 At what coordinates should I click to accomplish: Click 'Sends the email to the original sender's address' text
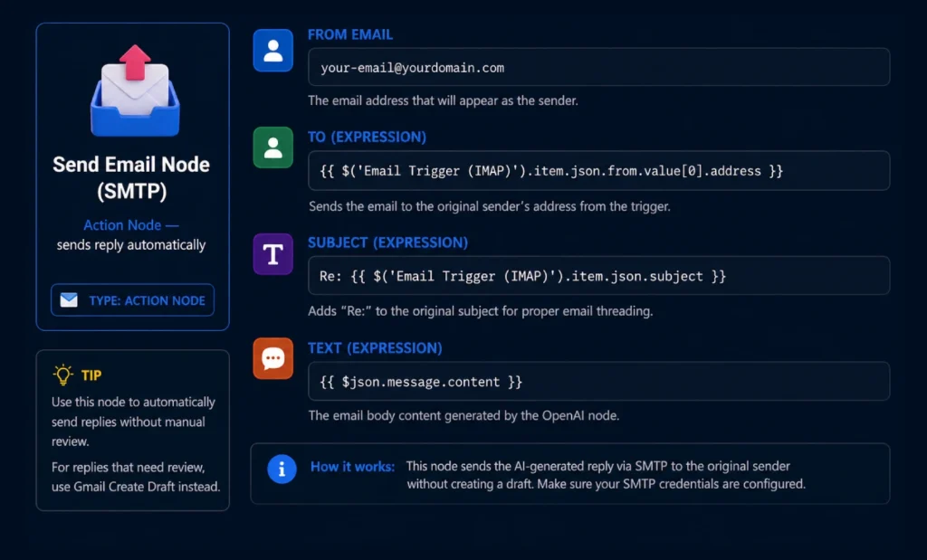pyautogui.click(x=490, y=206)
